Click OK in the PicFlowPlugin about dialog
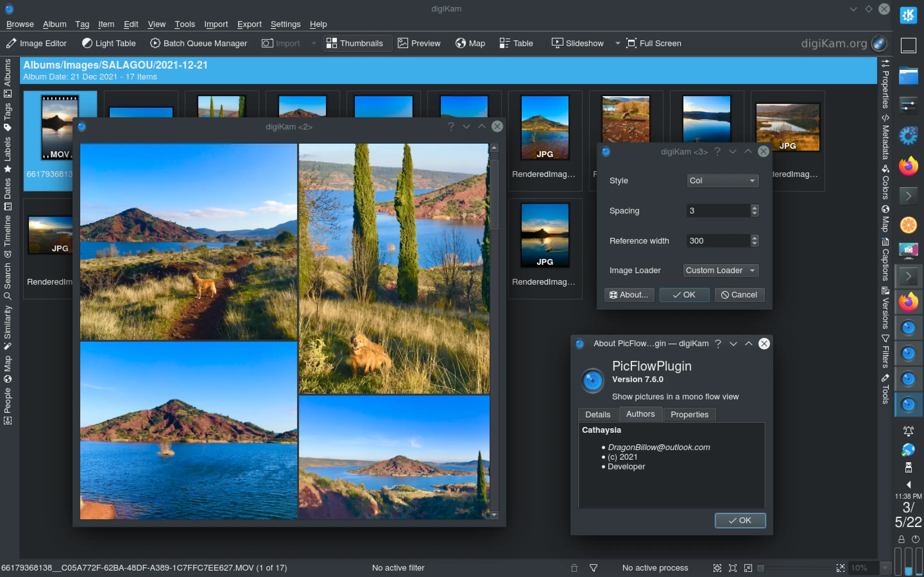 click(740, 520)
